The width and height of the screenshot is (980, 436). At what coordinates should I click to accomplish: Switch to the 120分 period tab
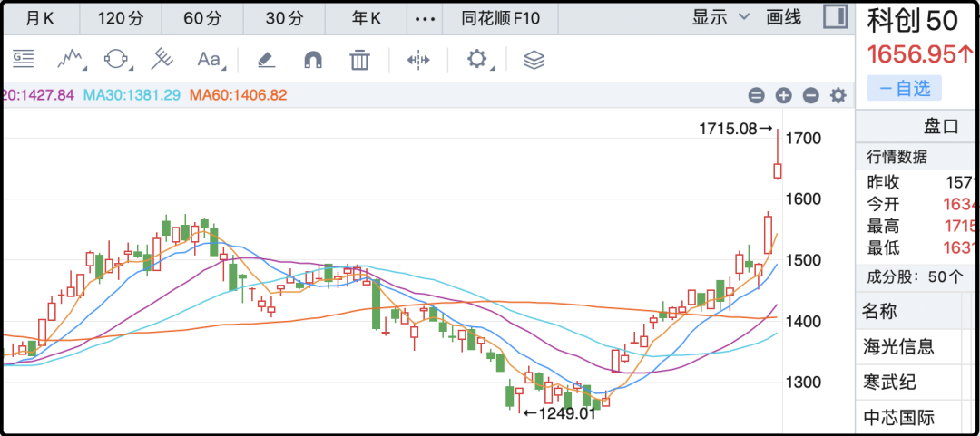point(121,19)
